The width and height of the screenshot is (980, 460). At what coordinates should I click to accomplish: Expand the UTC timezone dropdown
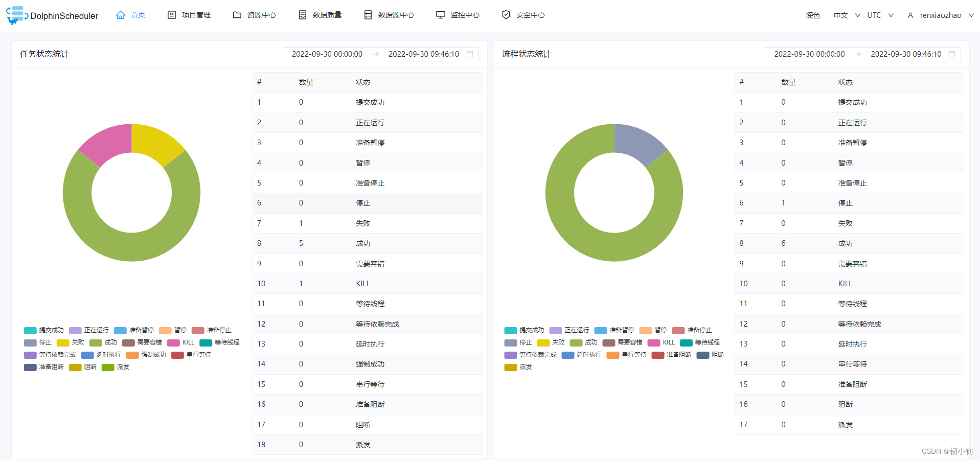pos(880,15)
